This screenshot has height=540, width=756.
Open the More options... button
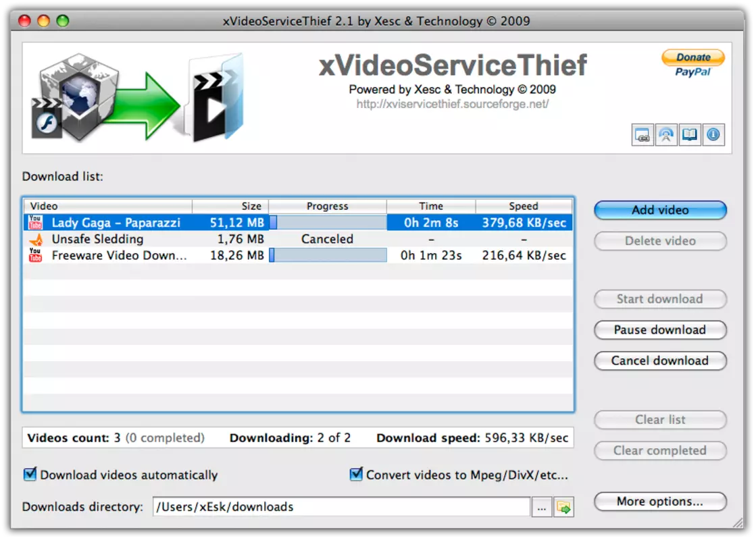(x=660, y=502)
